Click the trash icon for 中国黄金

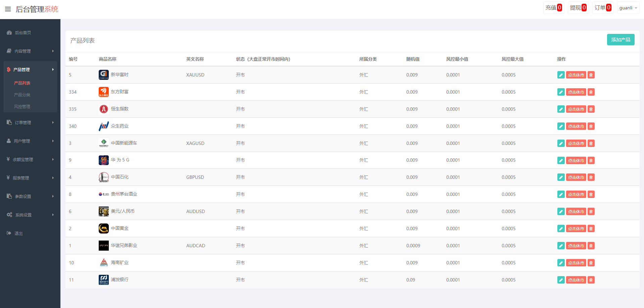tap(591, 228)
